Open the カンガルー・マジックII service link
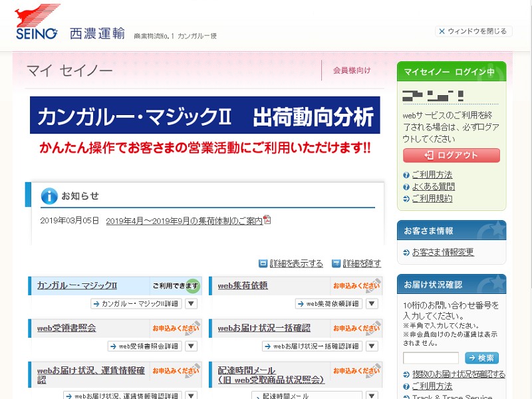Viewport: 532px width, 399px height. click(77, 286)
